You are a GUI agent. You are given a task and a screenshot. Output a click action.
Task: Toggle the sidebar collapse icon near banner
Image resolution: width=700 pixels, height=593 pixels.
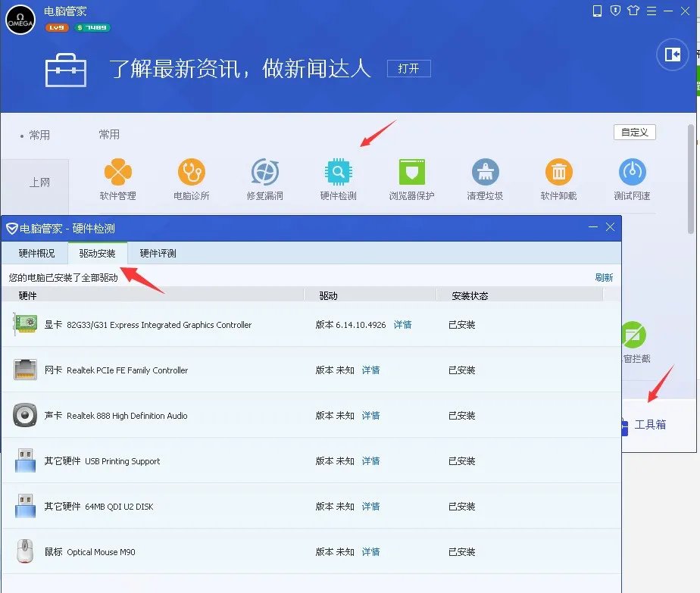coord(672,54)
